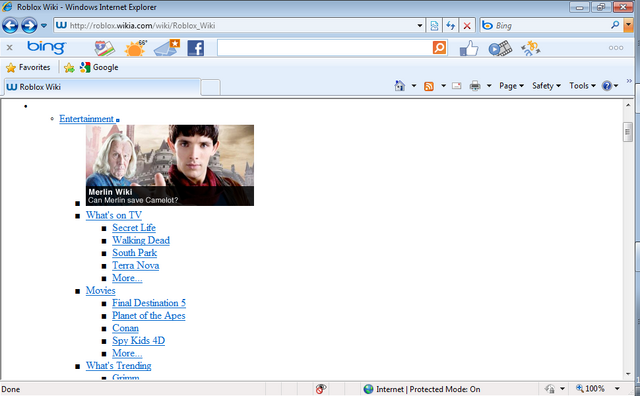Click the page scrollbar thumb
Image resolution: width=640 pixels, height=396 pixels.
628,132
